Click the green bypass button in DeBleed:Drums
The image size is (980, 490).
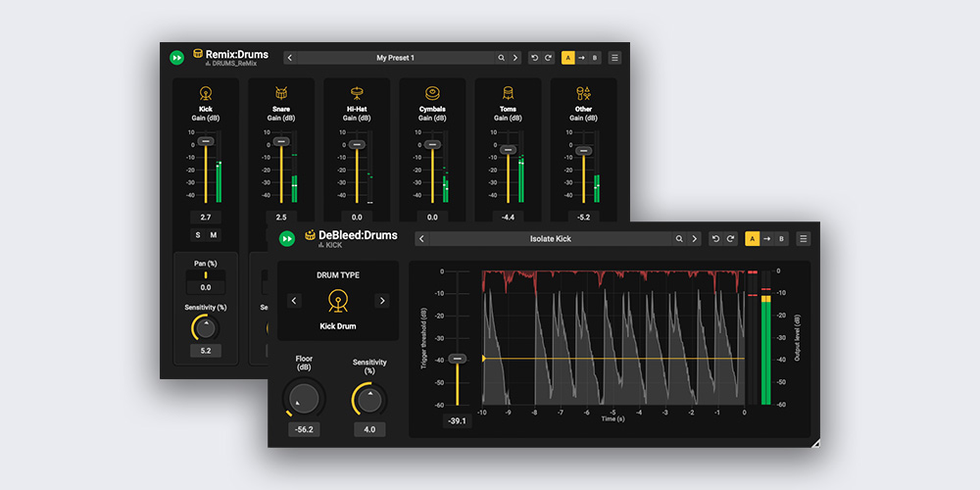pyautogui.click(x=287, y=238)
